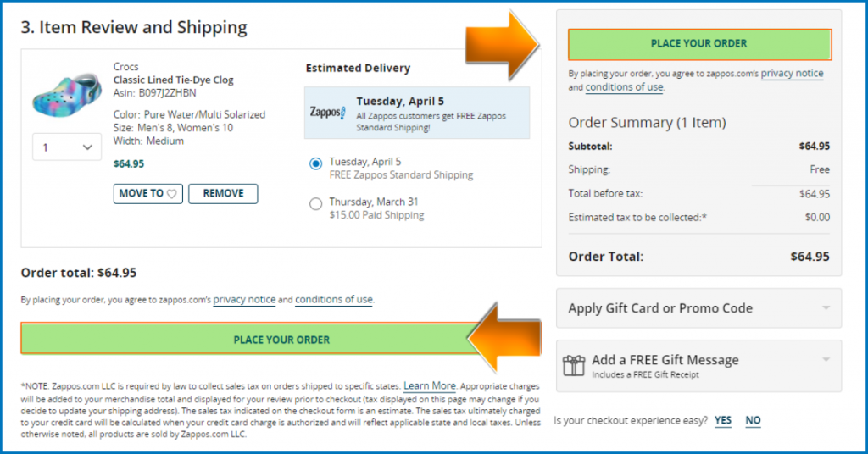Open conditions of use link in summary panel
Image resolution: width=868 pixels, height=454 pixels.
[x=624, y=86]
